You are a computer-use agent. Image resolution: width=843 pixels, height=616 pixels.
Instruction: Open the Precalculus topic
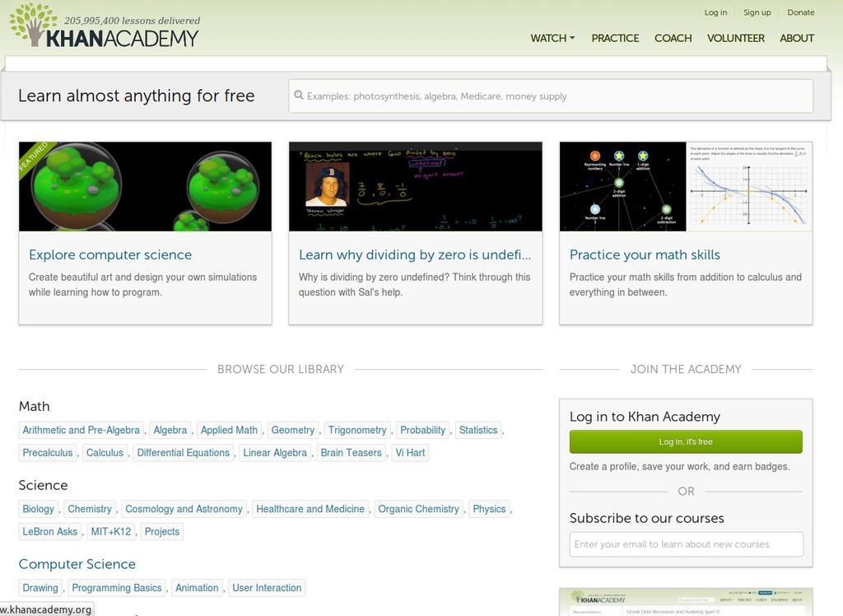click(47, 452)
